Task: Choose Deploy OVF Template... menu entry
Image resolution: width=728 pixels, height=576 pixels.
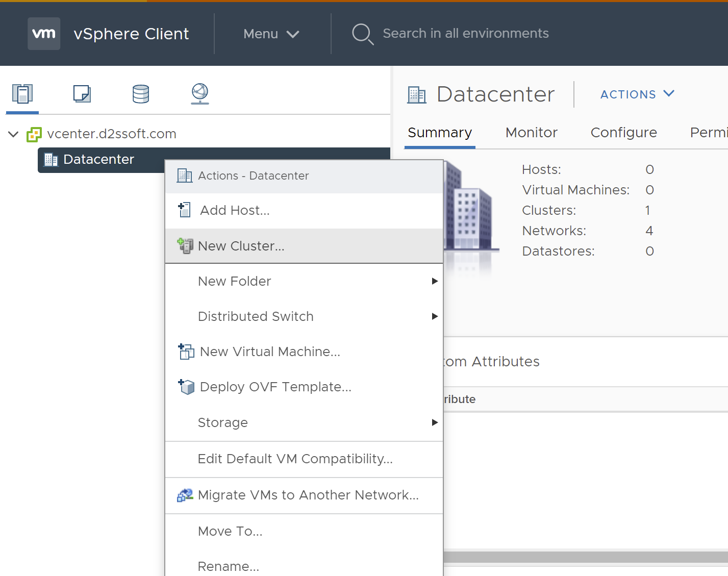Action: pos(275,387)
